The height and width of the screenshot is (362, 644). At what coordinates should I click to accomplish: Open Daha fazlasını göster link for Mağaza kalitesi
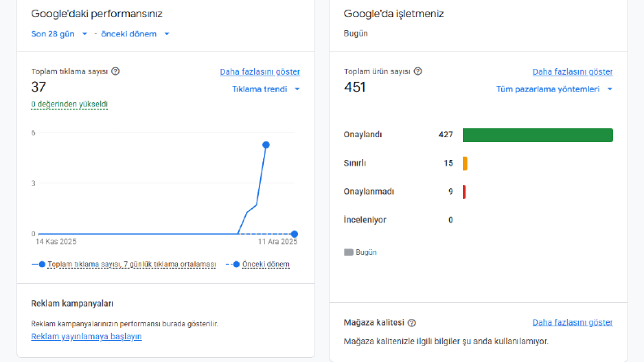pyautogui.click(x=573, y=322)
